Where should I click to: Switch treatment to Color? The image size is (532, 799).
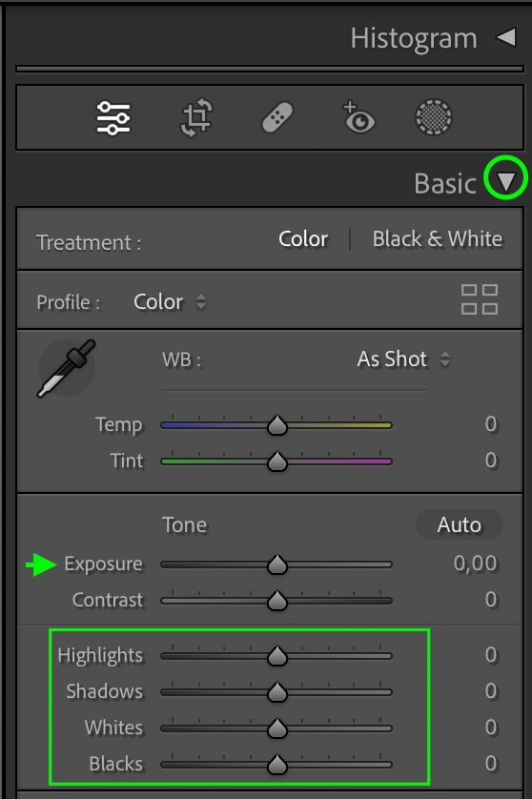click(x=303, y=239)
